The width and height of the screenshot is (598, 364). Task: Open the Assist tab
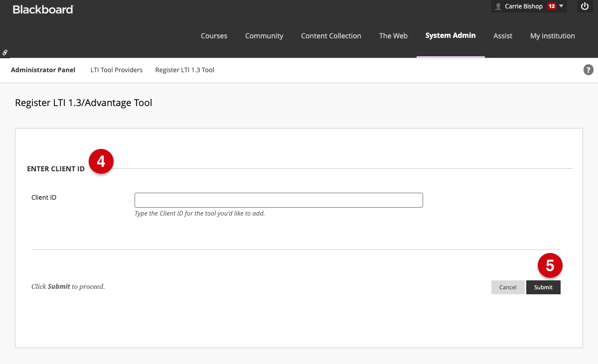pos(503,36)
